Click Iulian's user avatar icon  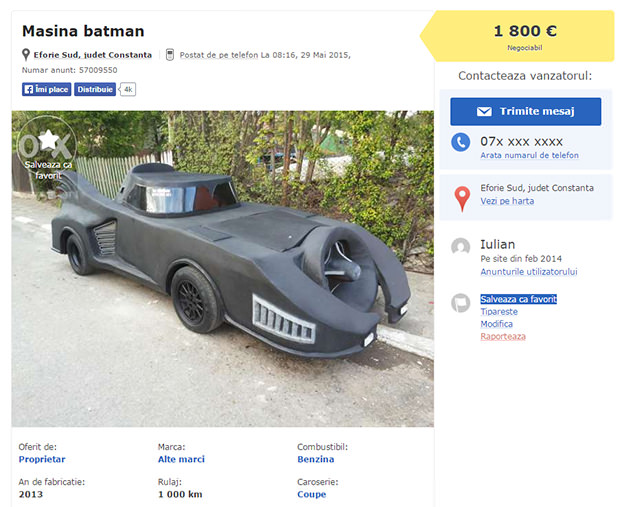coord(460,247)
